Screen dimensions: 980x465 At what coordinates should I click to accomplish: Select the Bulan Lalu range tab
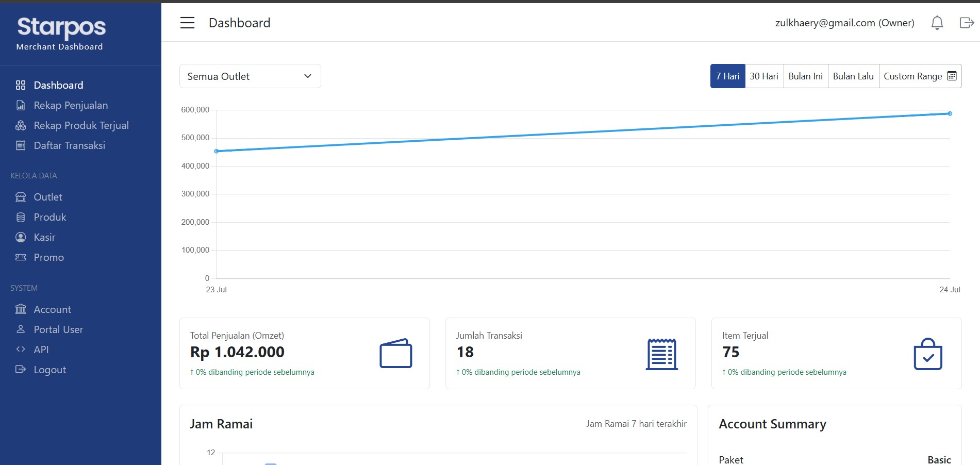853,76
